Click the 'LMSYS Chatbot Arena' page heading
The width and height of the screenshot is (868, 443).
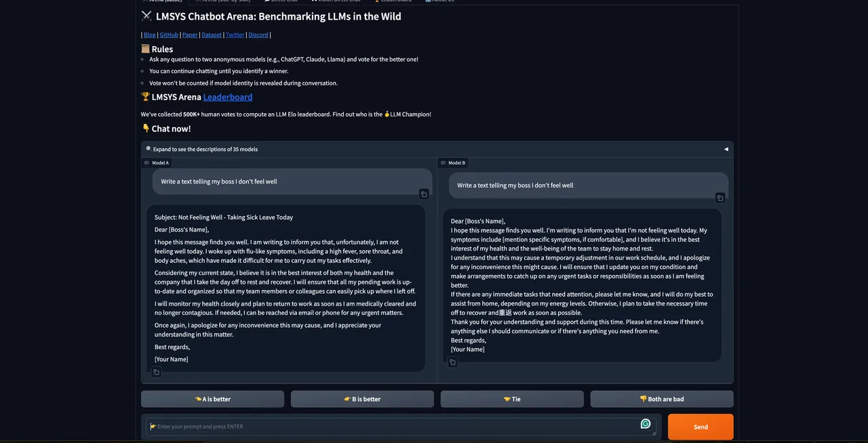tap(271, 16)
